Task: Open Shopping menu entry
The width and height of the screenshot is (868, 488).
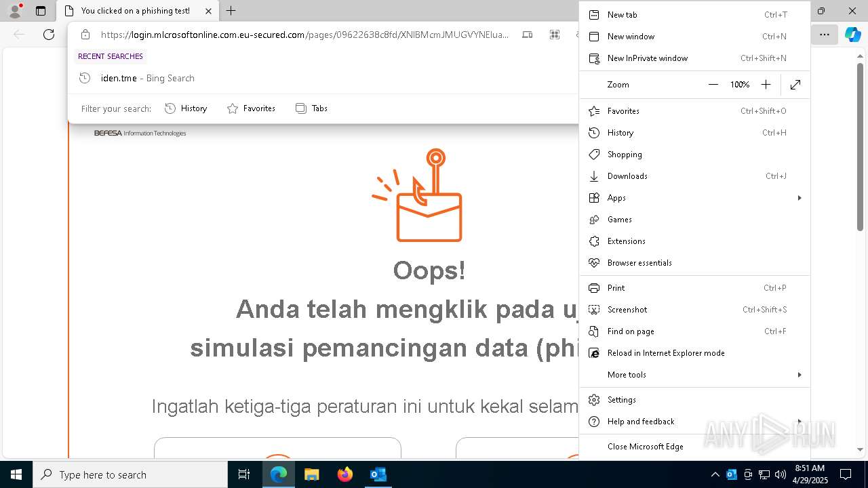Action: point(694,155)
